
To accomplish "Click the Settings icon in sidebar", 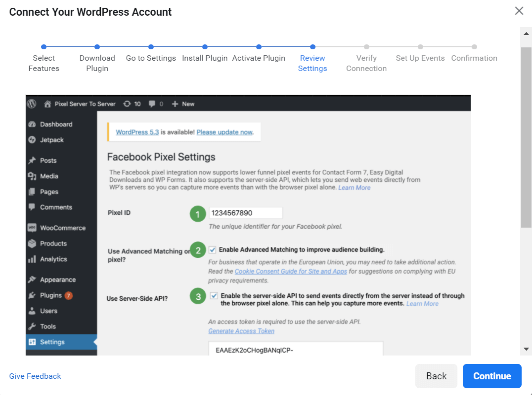I will click(32, 342).
